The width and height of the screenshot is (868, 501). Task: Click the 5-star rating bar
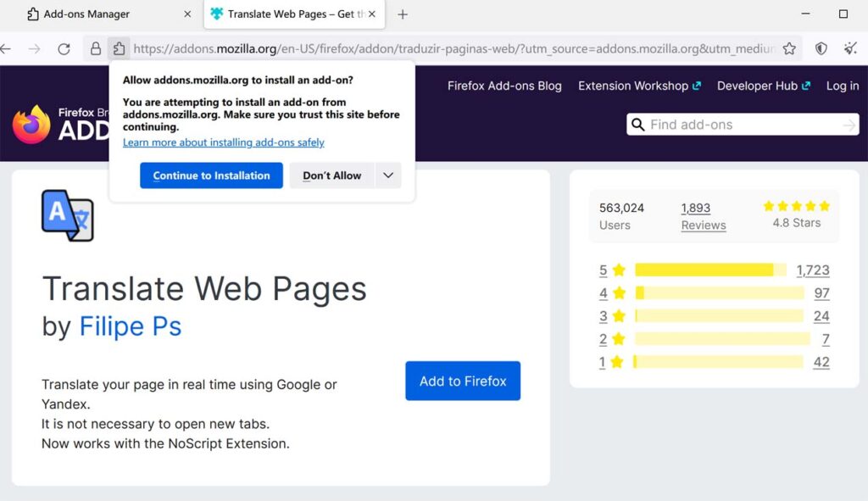pos(711,270)
